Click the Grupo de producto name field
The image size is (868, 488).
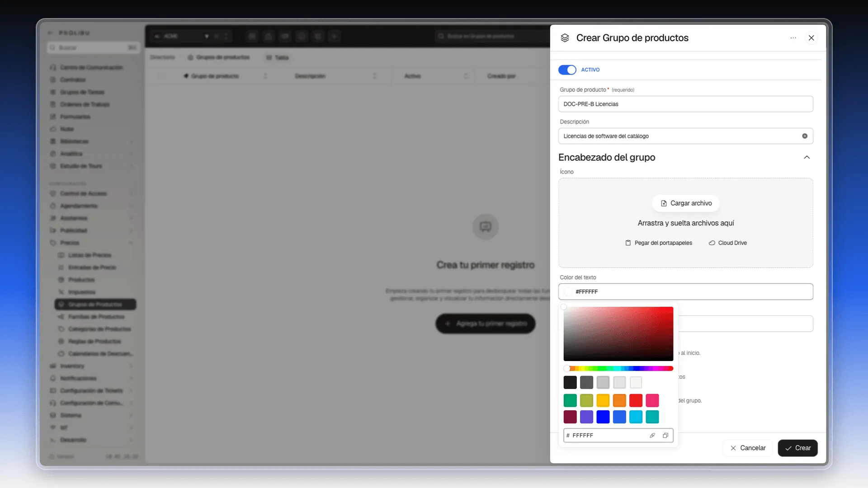685,104
